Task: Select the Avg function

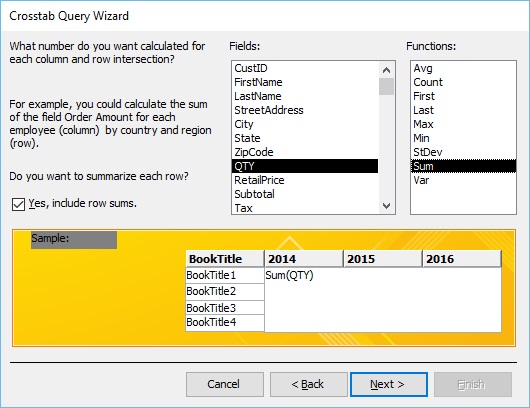Action: pyautogui.click(x=463, y=68)
